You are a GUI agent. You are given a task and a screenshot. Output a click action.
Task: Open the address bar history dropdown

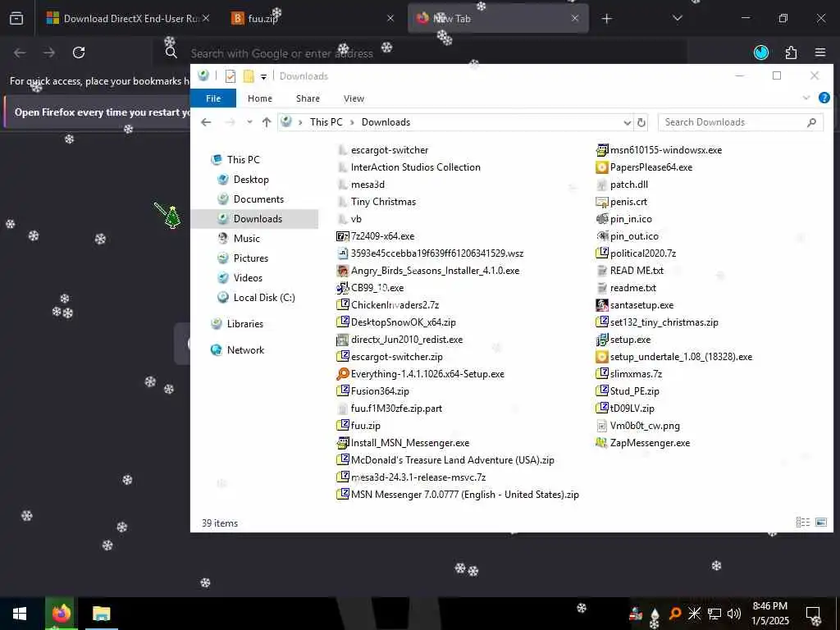pos(627,123)
